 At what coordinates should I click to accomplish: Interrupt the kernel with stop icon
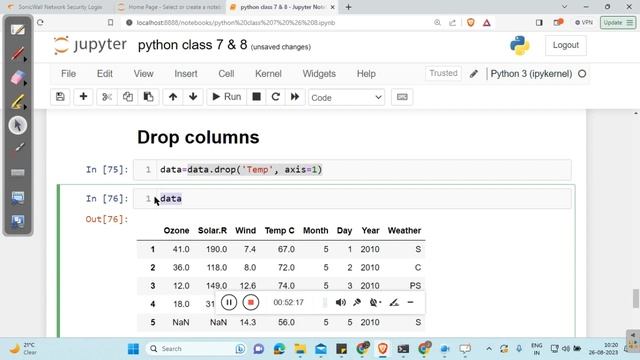point(256,97)
